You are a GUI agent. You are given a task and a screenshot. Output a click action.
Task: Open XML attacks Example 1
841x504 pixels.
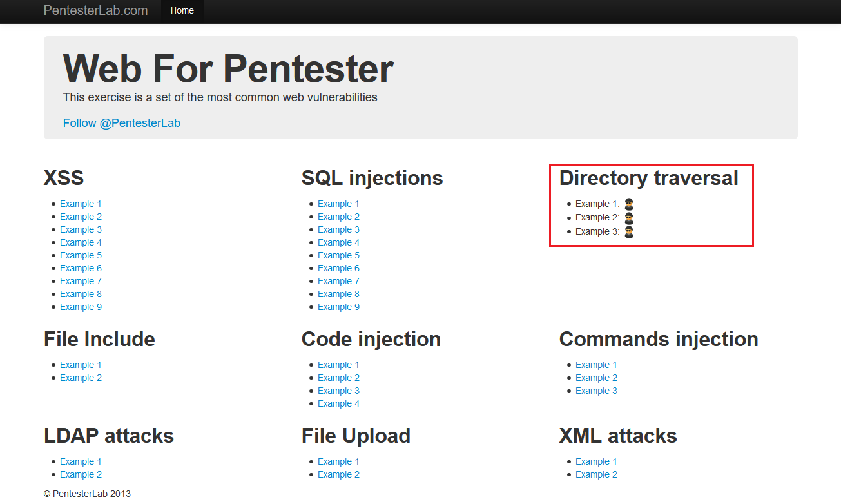(596, 461)
